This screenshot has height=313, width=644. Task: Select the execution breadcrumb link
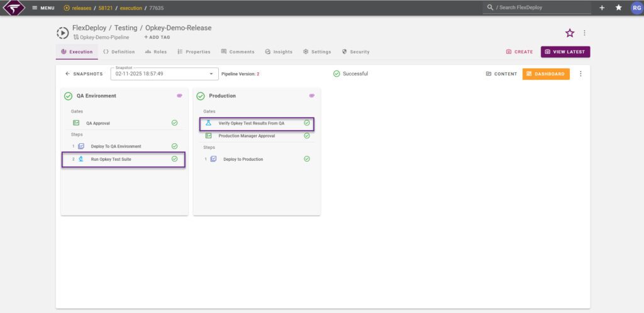[131, 8]
